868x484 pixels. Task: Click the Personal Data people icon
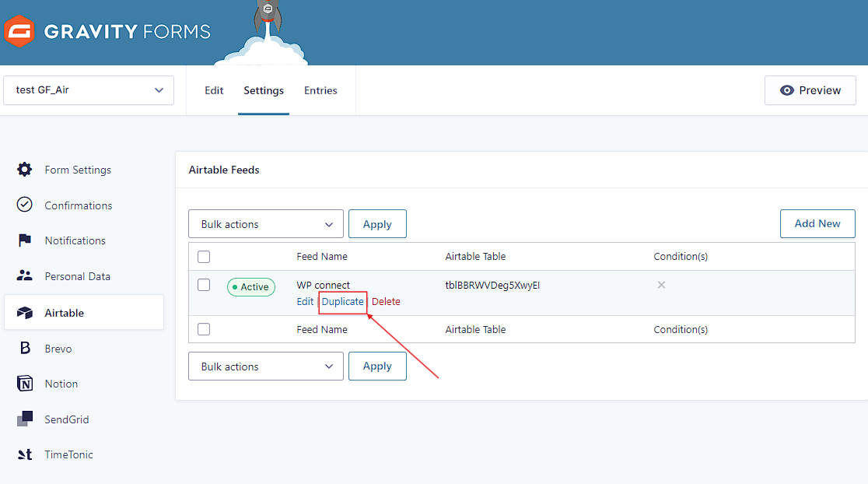point(24,275)
